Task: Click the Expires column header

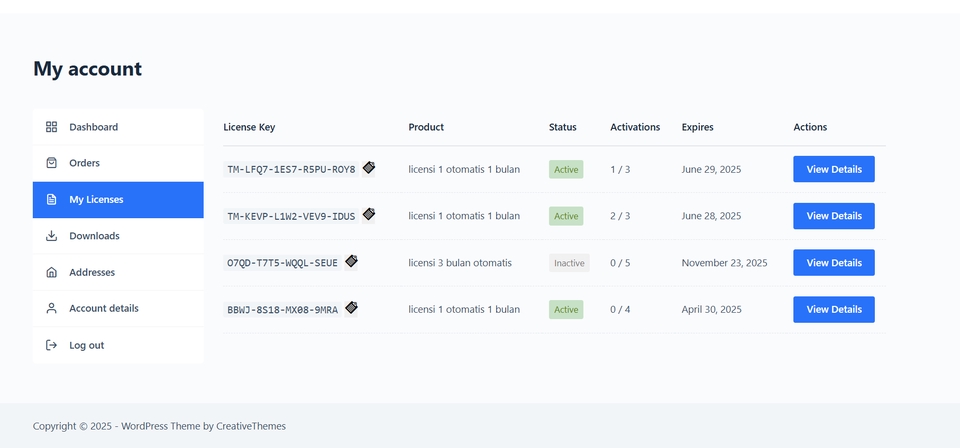Action: coord(697,127)
